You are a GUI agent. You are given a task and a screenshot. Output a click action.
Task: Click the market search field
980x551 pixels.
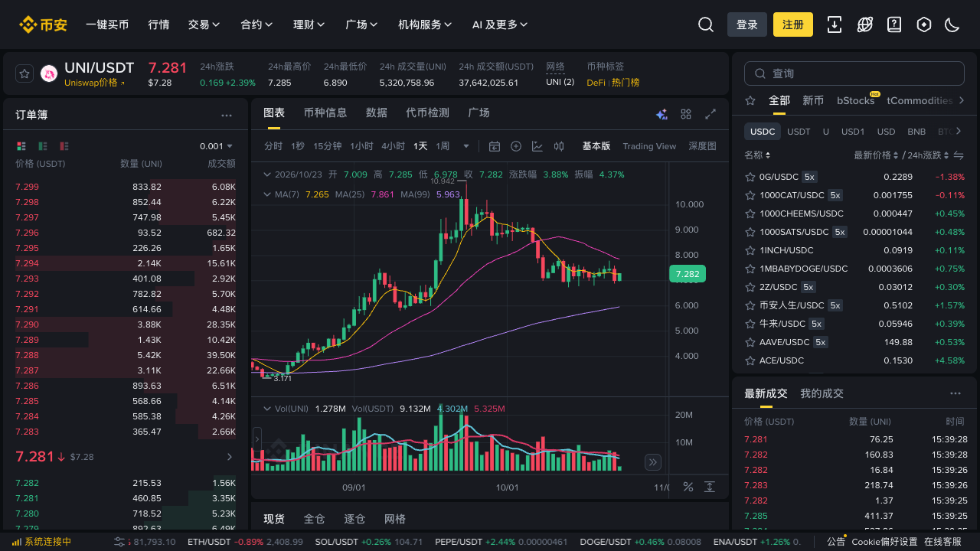tap(854, 73)
